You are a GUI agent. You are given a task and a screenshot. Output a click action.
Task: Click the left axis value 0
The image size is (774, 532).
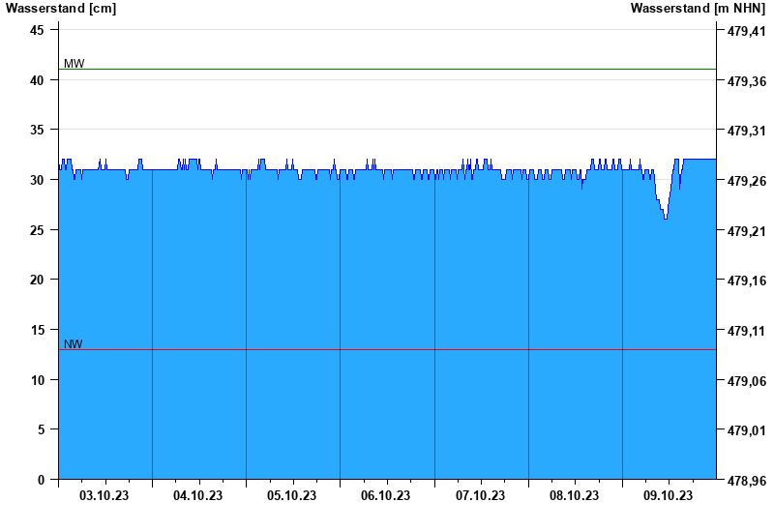pyautogui.click(x=41, y=480)
